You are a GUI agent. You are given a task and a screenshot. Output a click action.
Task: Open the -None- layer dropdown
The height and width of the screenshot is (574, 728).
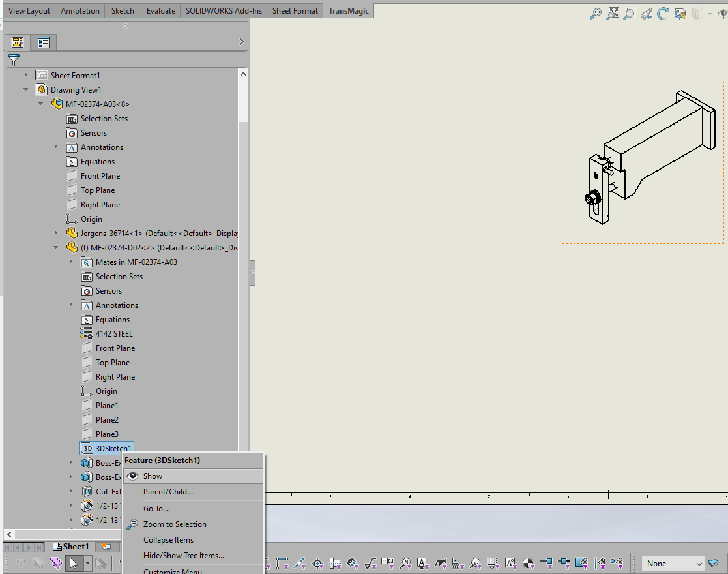coord(673,564)
